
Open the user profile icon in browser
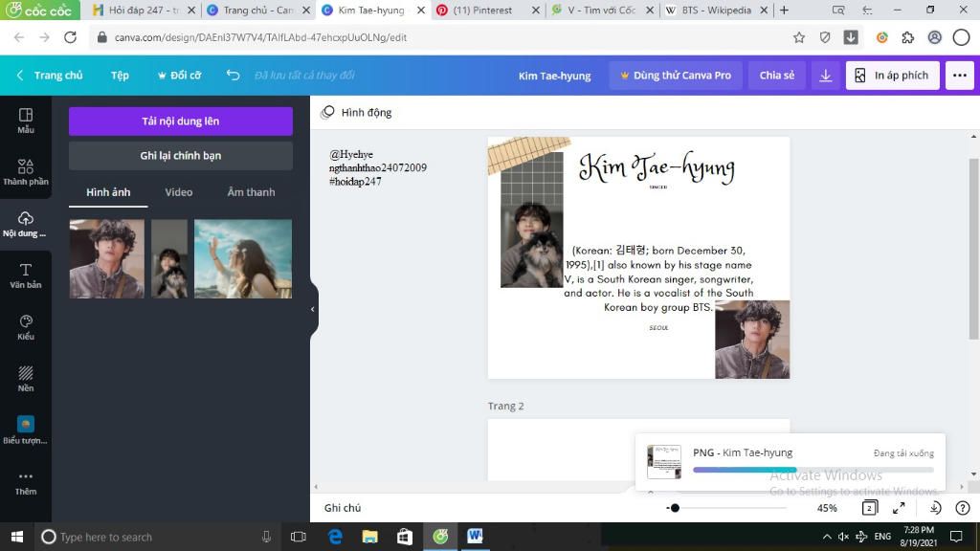point(934,37)
